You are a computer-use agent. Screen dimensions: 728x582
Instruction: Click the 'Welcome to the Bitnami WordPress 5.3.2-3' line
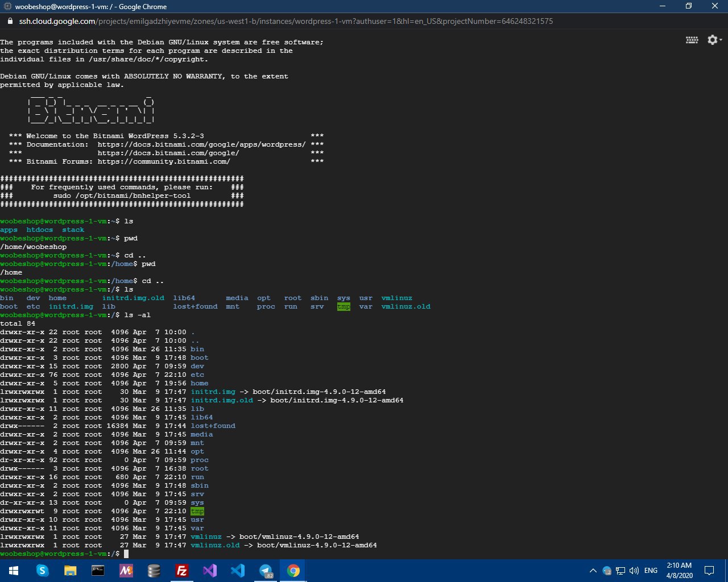(115, 136)
